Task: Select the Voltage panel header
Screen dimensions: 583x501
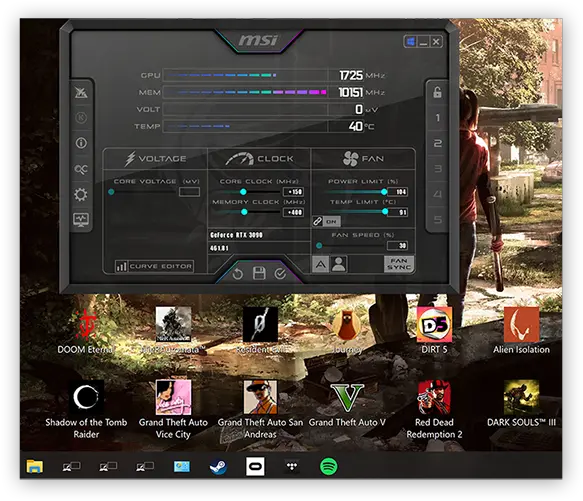Action: tap(155, 159)
